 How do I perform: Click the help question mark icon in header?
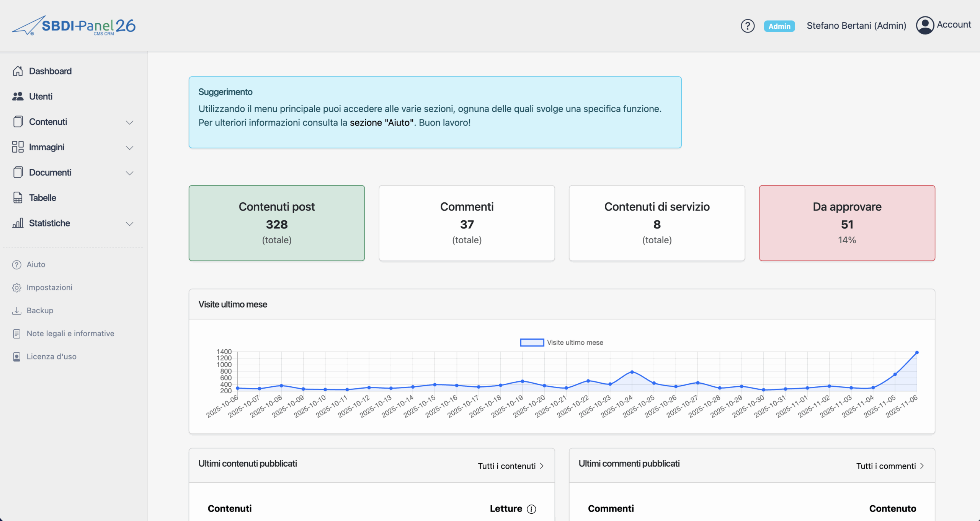tap(747, 26)
